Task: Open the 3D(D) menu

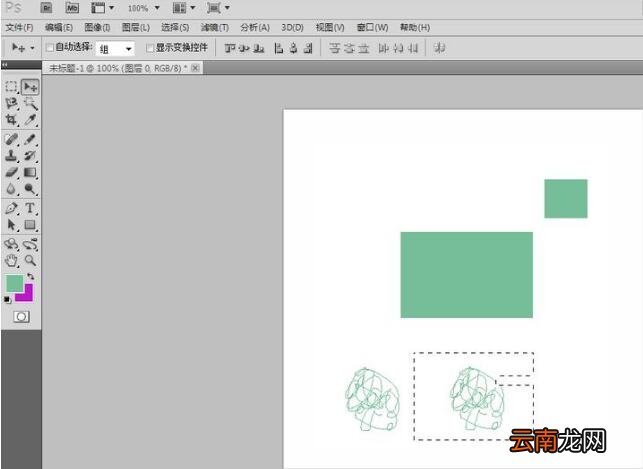Action: tap(292, 27)
